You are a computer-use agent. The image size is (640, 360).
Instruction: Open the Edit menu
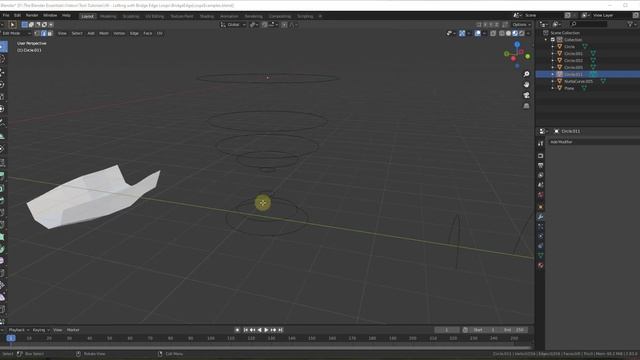click(17, 16)
